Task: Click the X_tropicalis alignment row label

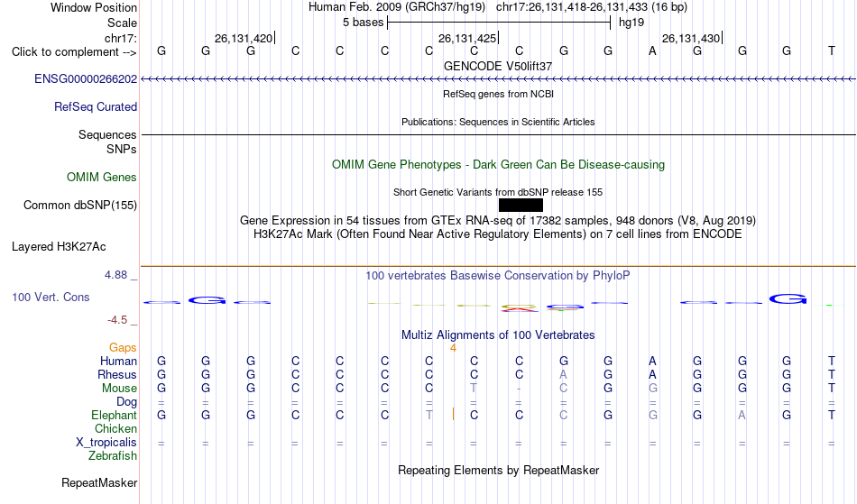Action: point(106,443)
